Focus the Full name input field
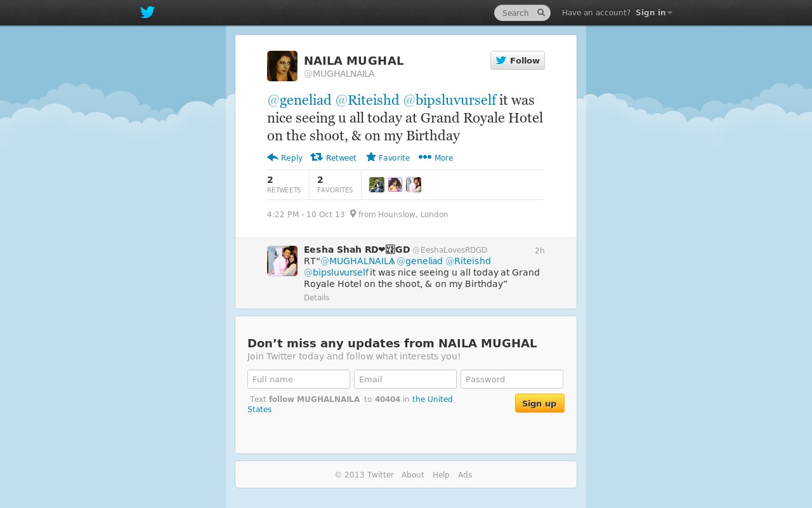 pyautogui.click(x=299, y=379)
